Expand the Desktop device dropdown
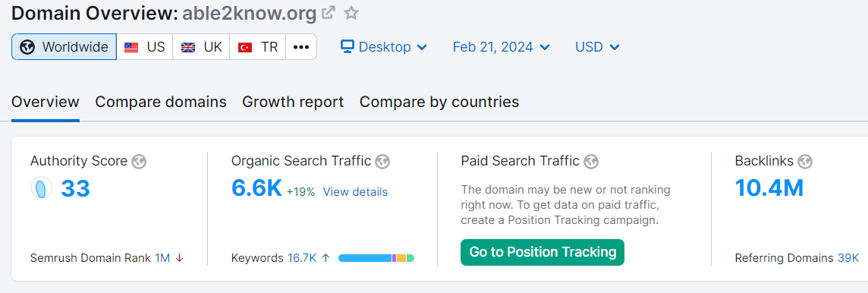 (x=384, y=47)
